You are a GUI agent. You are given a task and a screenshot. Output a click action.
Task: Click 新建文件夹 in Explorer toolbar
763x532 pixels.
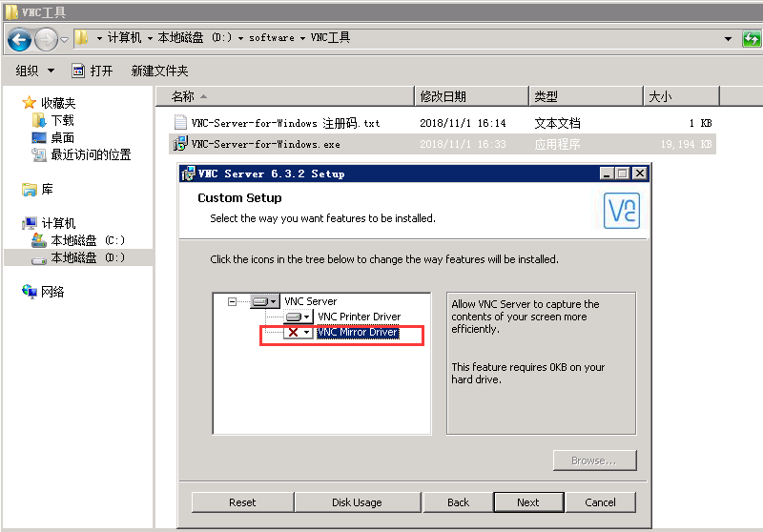pos(159,71)
